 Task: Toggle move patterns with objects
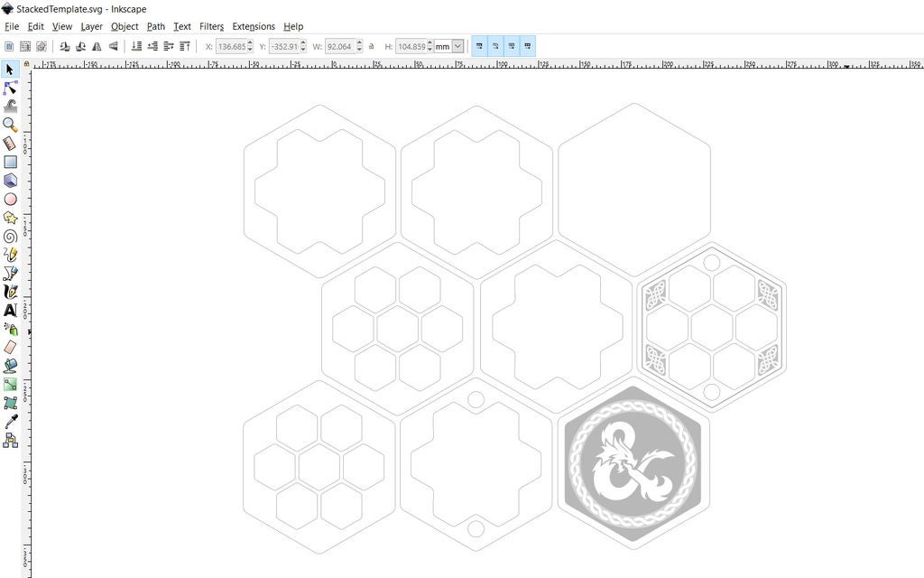coord(527,46)
